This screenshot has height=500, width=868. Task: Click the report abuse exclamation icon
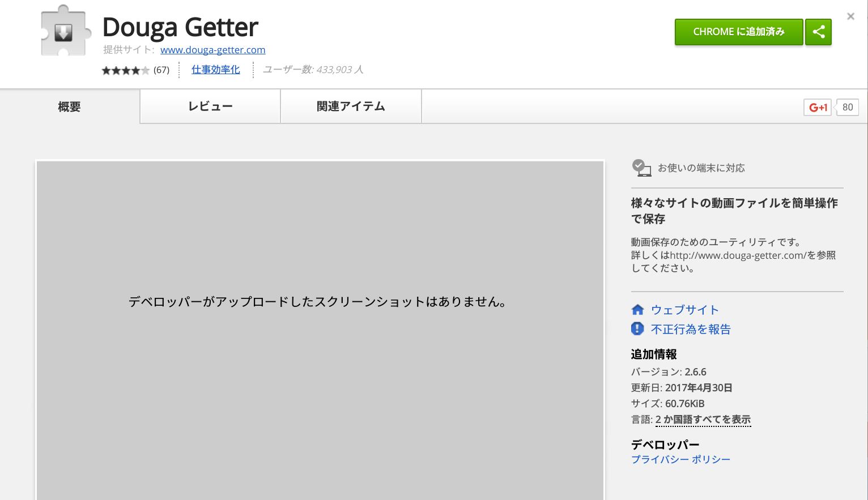point(637,328)
